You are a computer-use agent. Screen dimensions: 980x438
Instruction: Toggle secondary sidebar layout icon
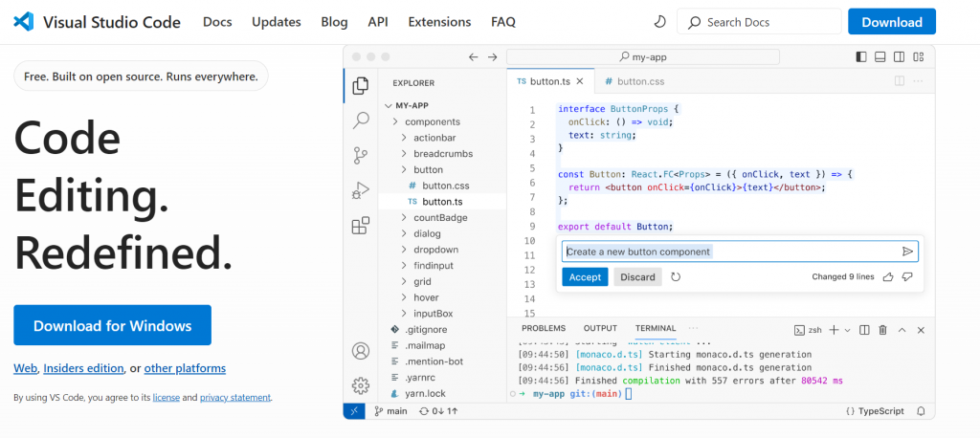[899, 56]
